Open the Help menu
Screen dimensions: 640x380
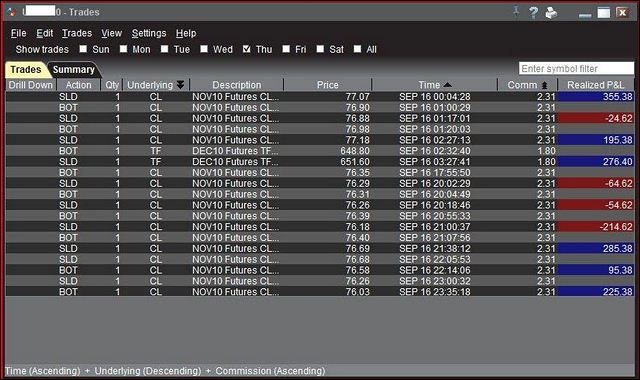186,33
